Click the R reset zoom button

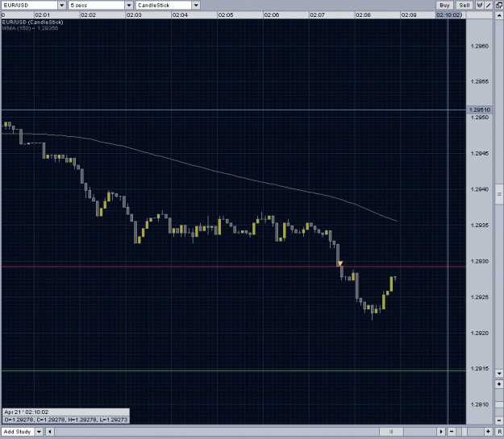[x=500, y=432]
